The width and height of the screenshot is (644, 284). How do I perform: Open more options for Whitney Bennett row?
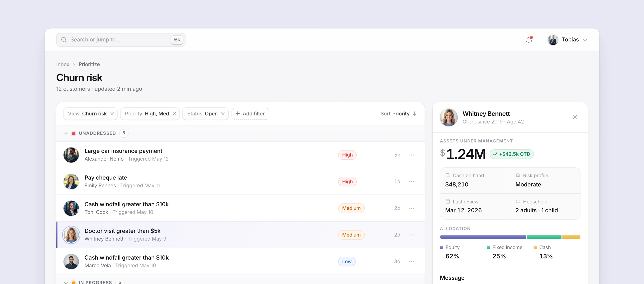[411, 235]
